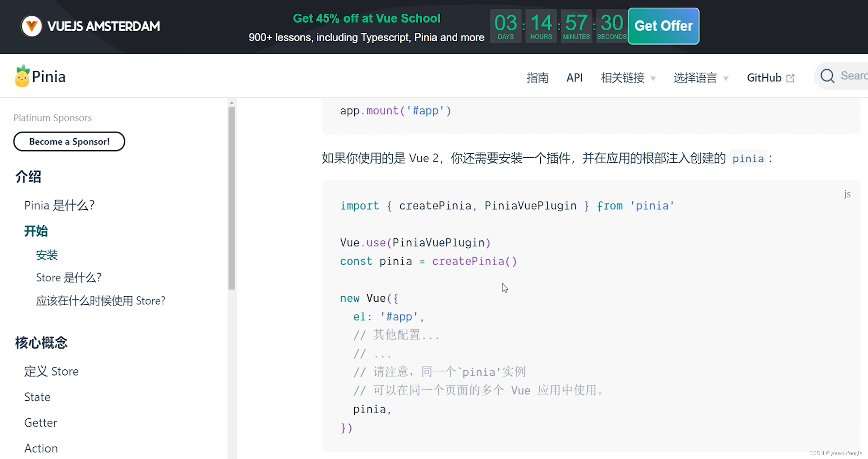Click the Vue.js Amsterdam logo icon
Screen dimensions: 868x459
tap(31, 26)
